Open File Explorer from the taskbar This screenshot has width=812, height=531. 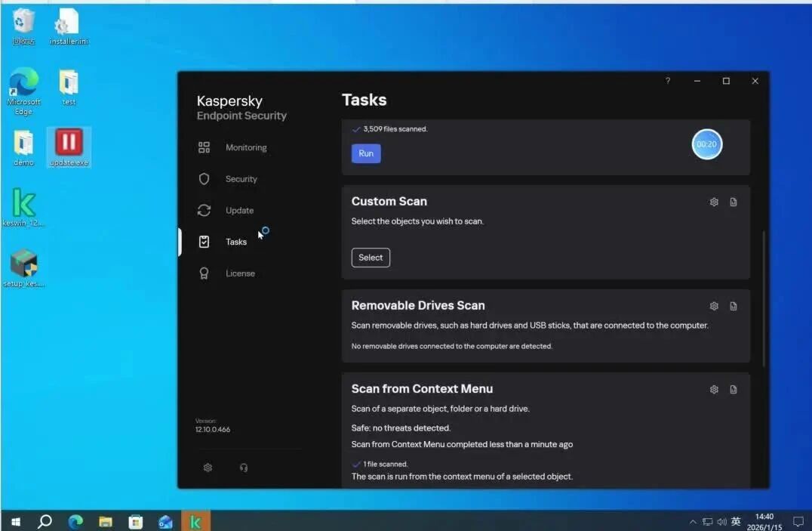106,522
